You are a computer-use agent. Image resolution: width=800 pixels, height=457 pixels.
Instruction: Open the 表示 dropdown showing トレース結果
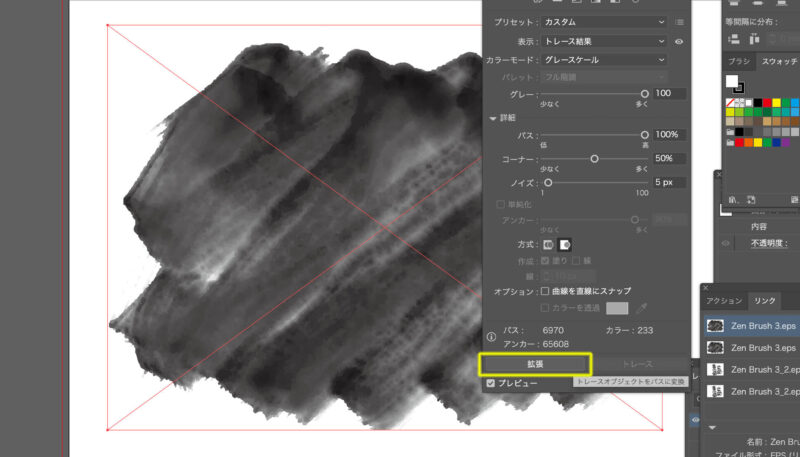tap(603, 41)
